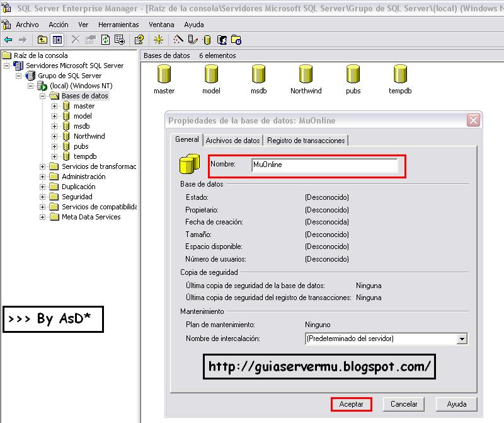Click the Export List toolbar icon
504x423 pixels.
click(120, 40)
